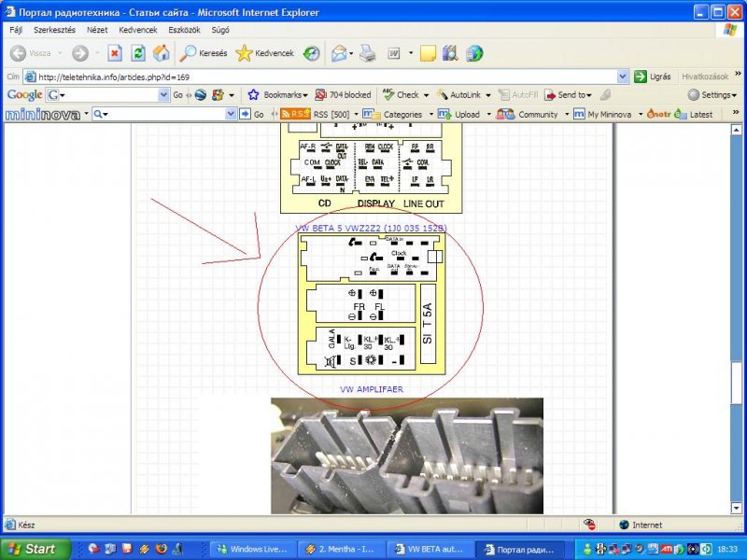Switch to VW BETA aut... taskbar window
The image size is (747, 560).
430,549
